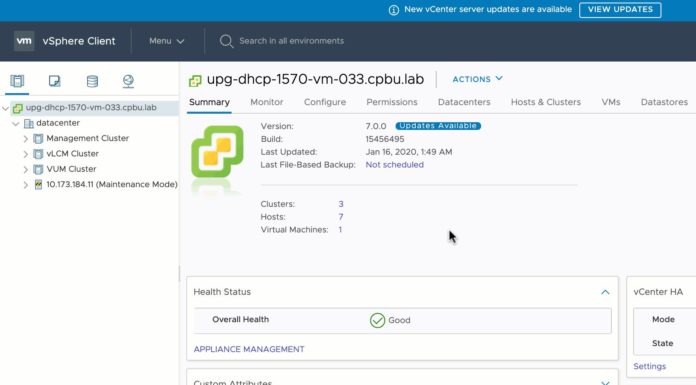
Task: Open the Networking inventory view icon
Action: [x=128, y=81]
